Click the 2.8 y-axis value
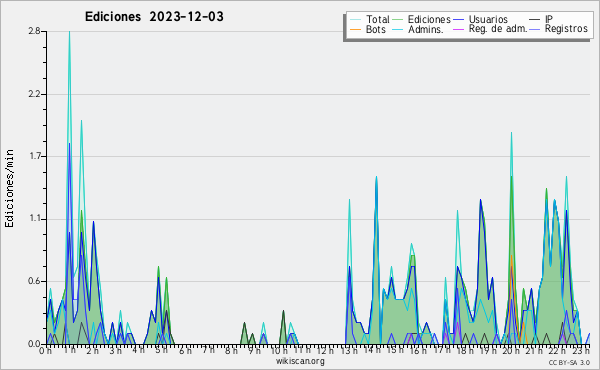 [x=34, y=31]
